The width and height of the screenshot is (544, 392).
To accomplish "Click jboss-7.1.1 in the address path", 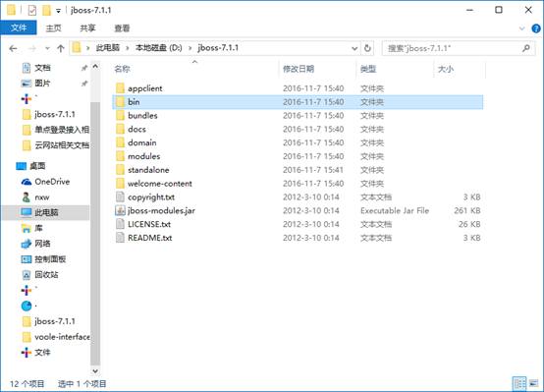I will pyautogui.click(x=218, y=48).
